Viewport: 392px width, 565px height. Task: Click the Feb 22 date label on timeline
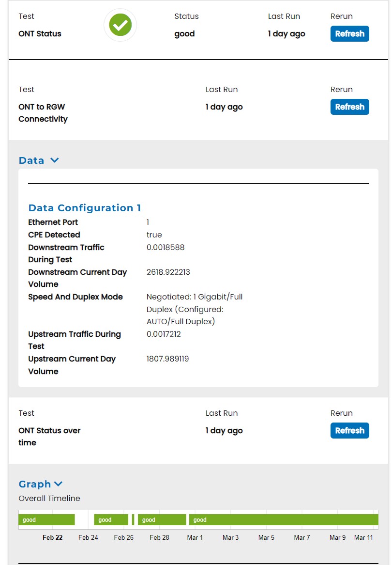[52, 537]
